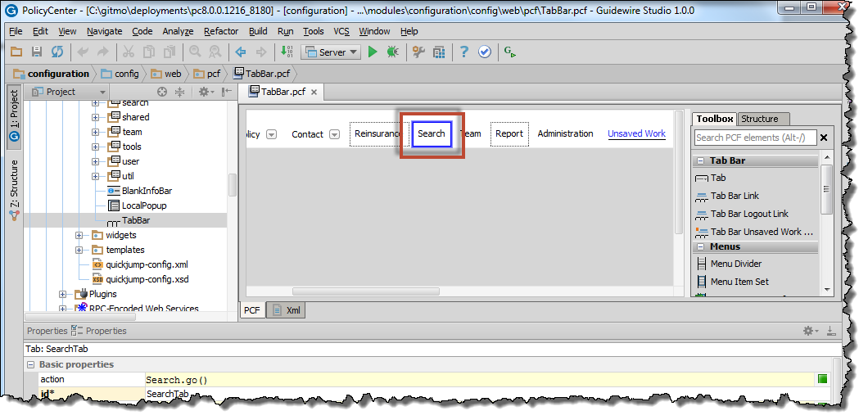Click the Cut scissors icon
The image size is (868, 420).
click(x=129, y=52)
